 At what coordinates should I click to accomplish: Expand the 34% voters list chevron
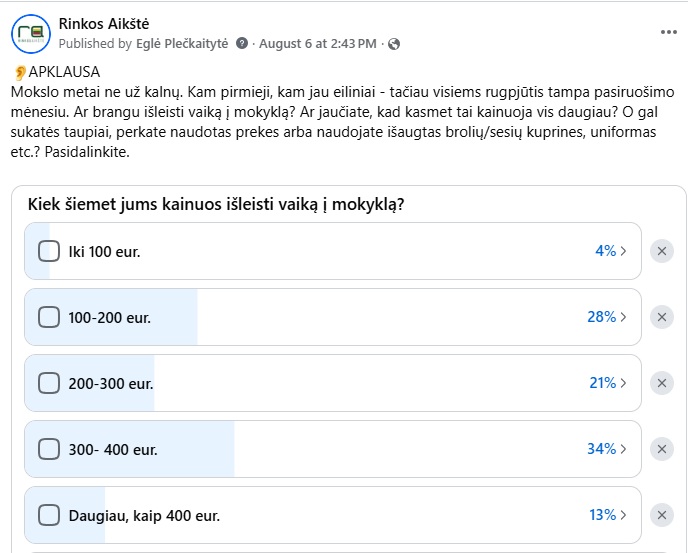624,449
